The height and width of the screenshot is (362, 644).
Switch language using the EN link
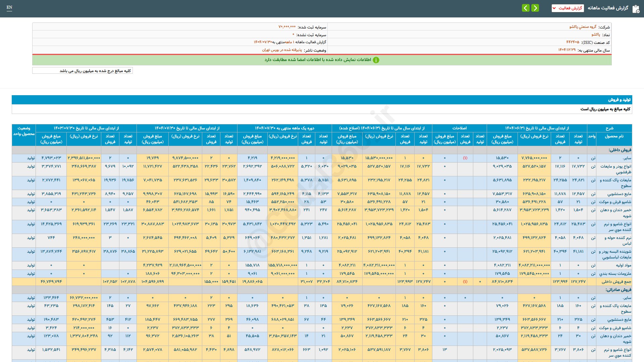pos(9,7)
